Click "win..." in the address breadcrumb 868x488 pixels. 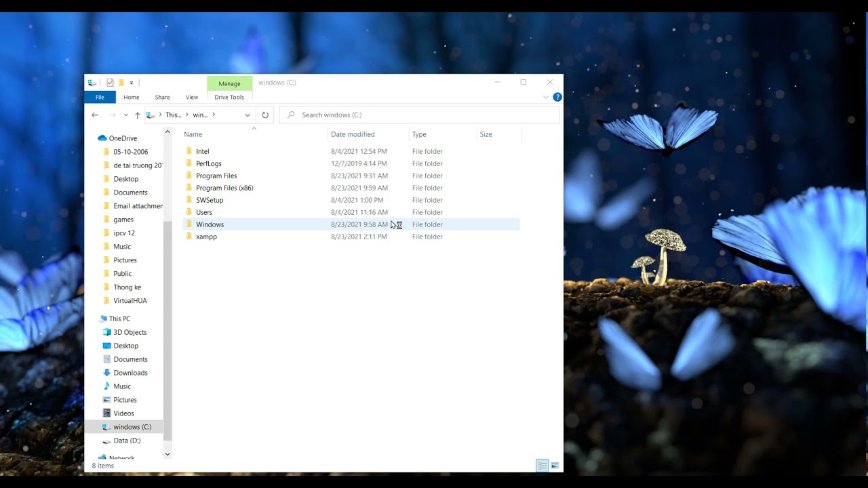(200, 115)
